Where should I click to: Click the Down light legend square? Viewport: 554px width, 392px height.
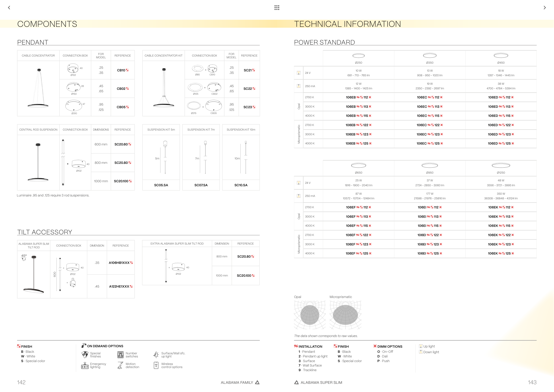(421, 352)
